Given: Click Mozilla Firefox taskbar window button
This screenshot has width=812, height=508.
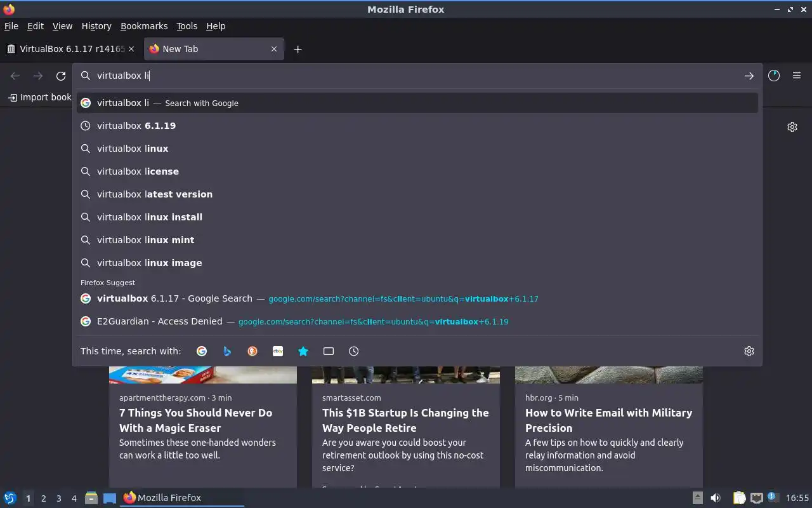Looking at the screenshot, I should [x=182, y=498].
